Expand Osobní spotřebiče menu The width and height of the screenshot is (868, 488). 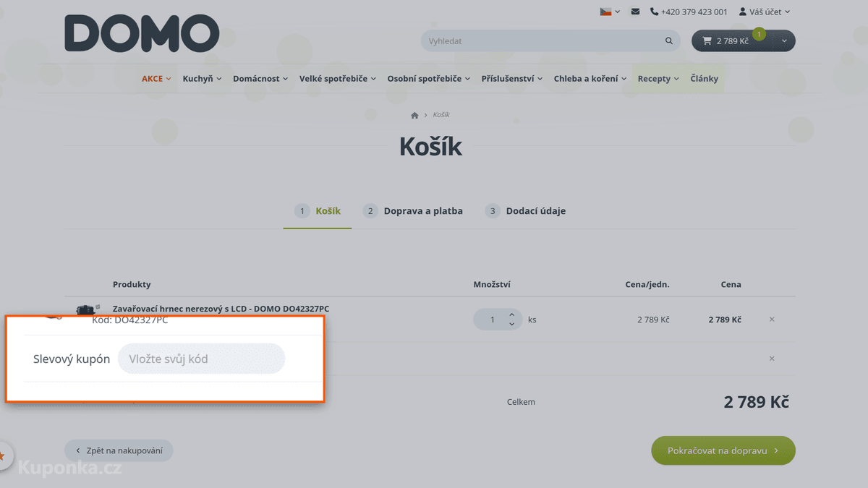pos(429,79)
